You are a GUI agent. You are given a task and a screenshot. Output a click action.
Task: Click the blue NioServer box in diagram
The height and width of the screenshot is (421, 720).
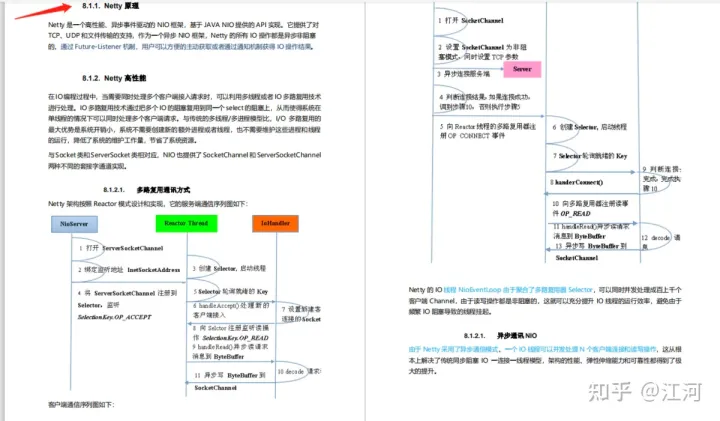pos(74,224)
